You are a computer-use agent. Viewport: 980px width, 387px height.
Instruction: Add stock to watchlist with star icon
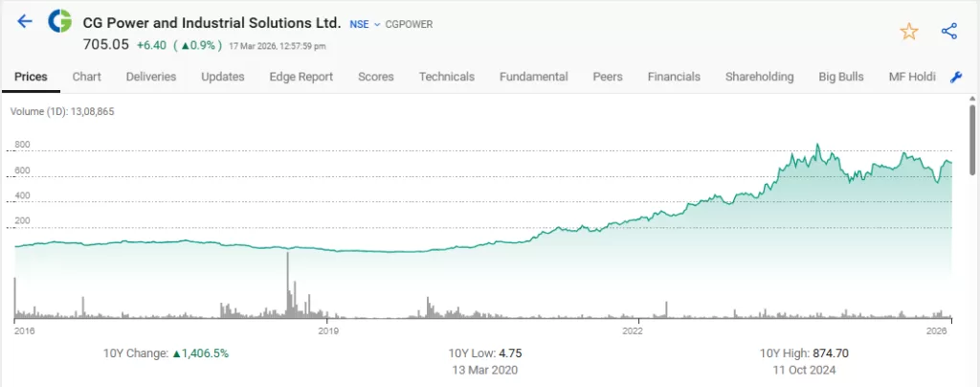point(908,32)
